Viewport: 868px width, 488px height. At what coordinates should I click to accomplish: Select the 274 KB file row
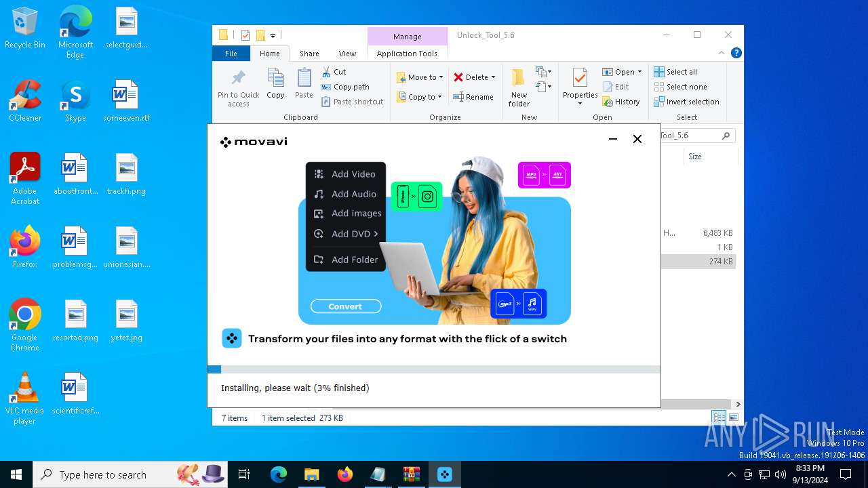[x=698, y=262]
